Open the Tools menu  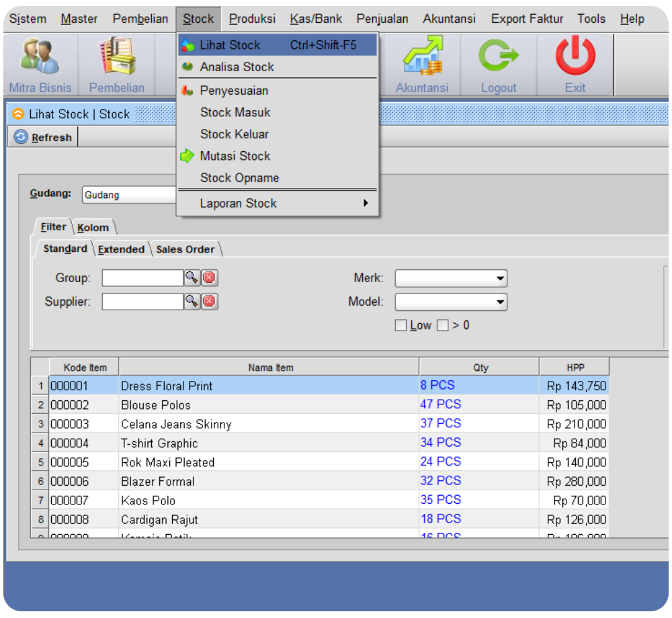coord(591,19)
